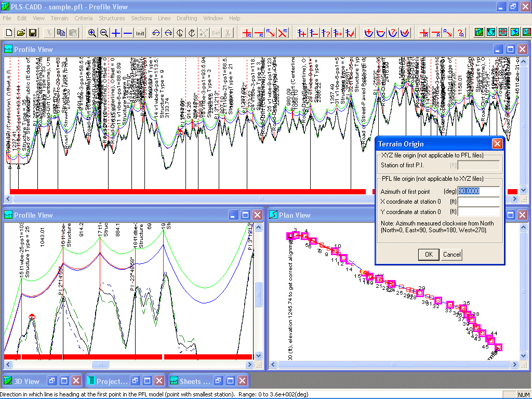This screenshot has height=399, width=532.
Task: Select the Zoom Out magnifier tool
Action: pos(104,33)
